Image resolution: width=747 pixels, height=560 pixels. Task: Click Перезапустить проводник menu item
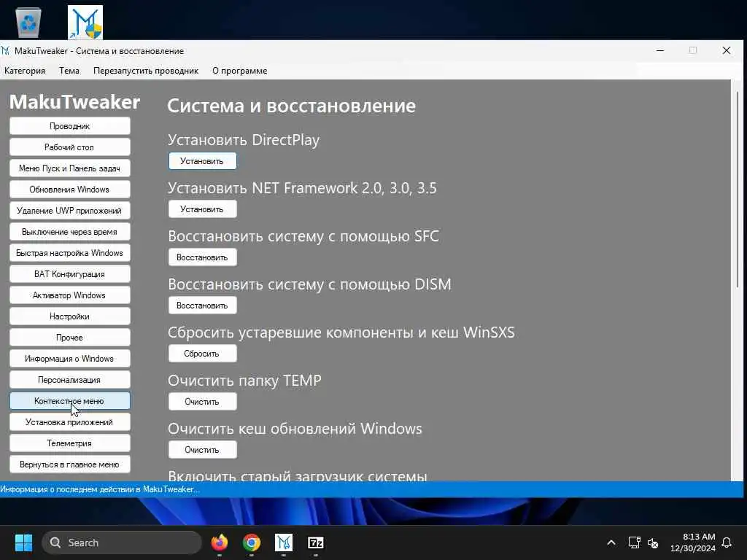(x=146, y=71)
